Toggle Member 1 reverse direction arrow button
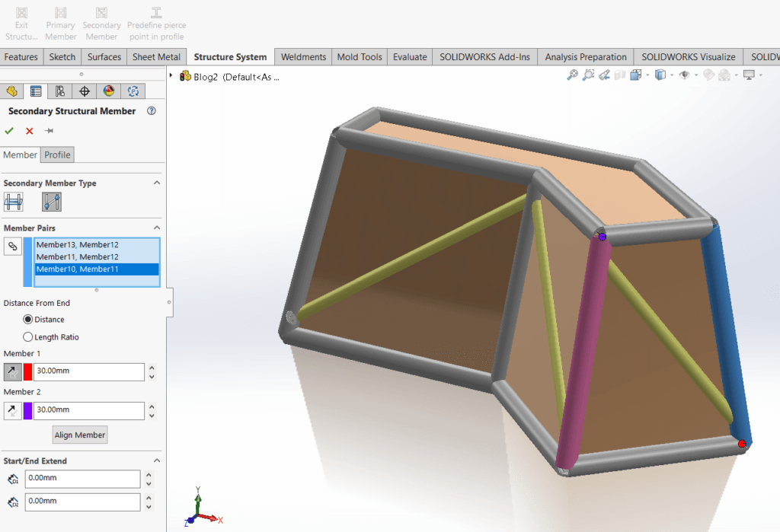The width and height of the screenshot is (780, 532). click(x=12, y=372)
